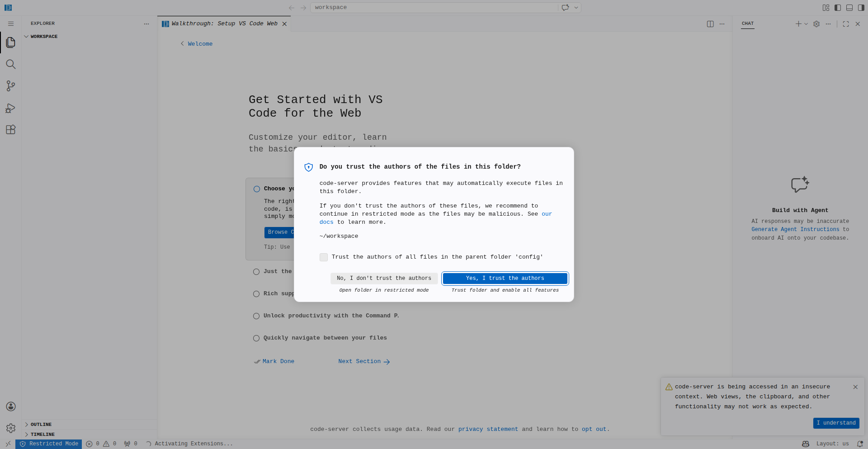
Task: Select the 'Unlock productivity' walkthrough step
Action: 331,316
